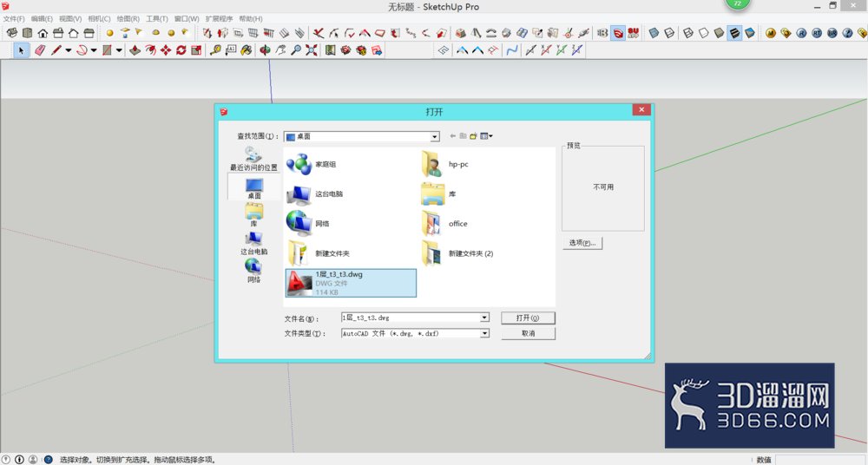This screenshot has height=465, width=868.
Task: Open the 查找范围 location dropdown
Action: point(435,136)
